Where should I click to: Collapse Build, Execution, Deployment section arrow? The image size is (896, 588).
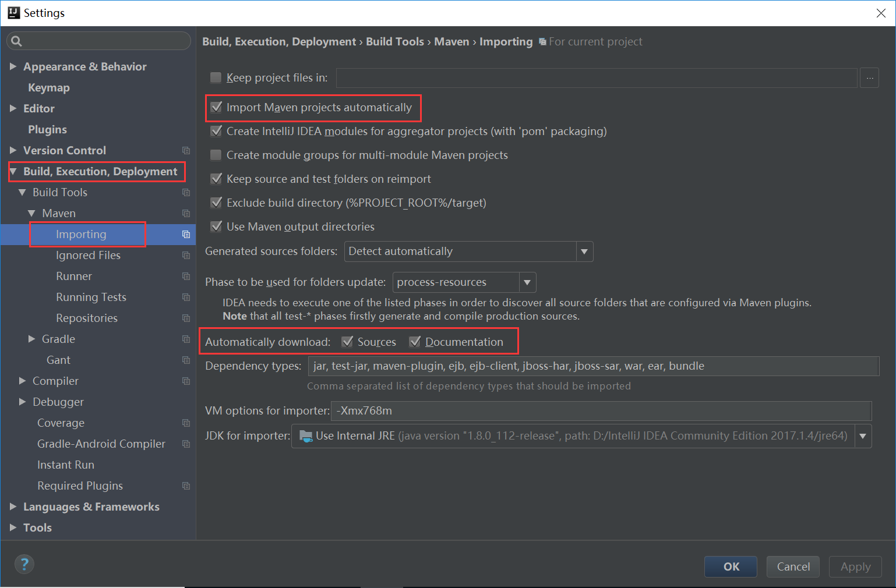[x=13, y=171]
